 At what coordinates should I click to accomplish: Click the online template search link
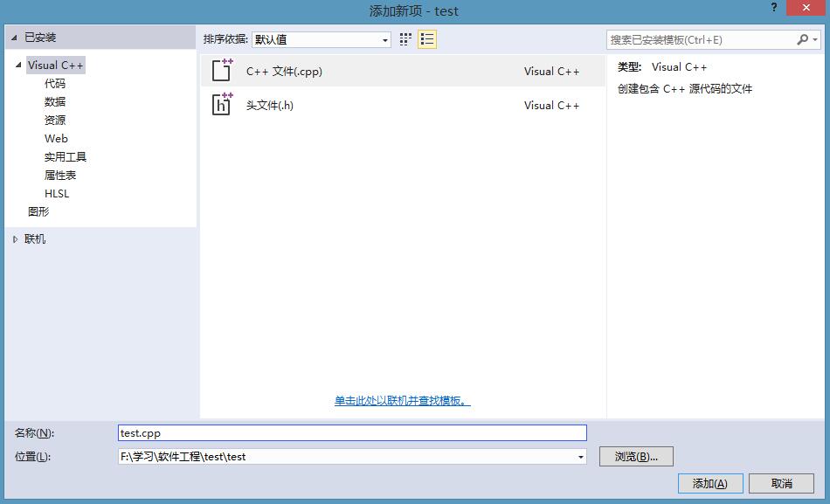pos(402,401)
